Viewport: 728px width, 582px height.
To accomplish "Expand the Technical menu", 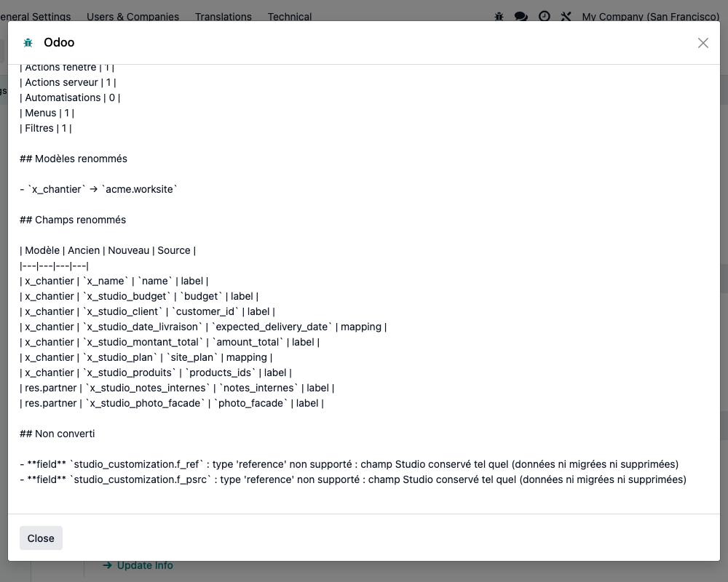I will tap(290, 17).
